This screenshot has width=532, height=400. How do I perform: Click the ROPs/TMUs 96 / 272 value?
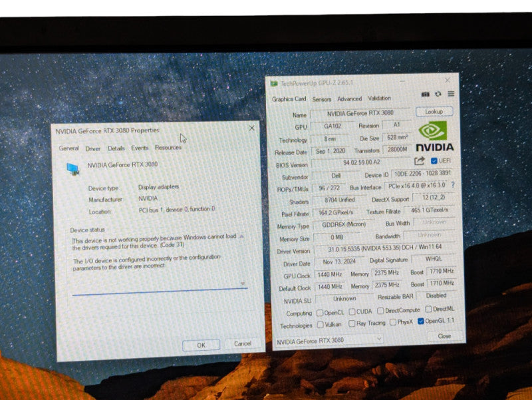point(329,188)
